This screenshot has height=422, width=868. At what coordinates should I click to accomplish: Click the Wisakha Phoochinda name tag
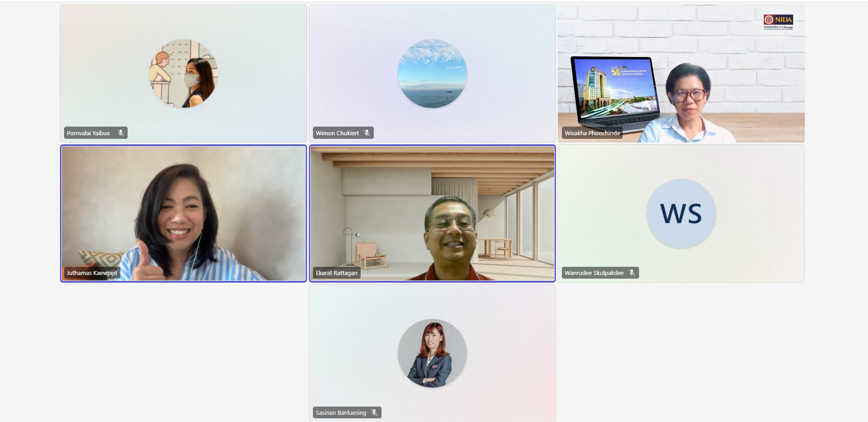pyautogui.click(x=592, y=133)
